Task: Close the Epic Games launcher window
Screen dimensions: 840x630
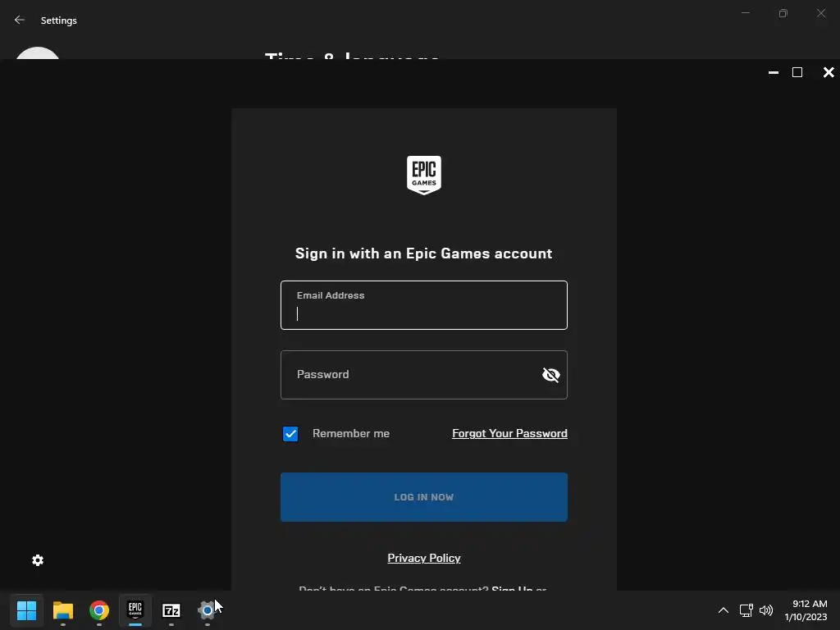Action: pyautogui.click(x=829, y=72)
